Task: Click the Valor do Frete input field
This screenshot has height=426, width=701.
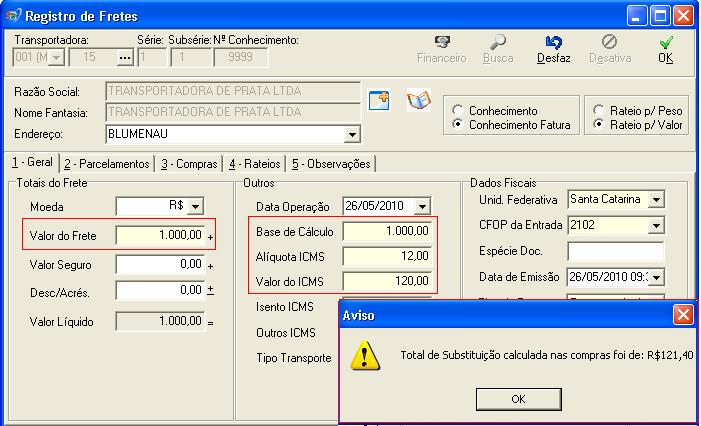Action: tap(160, 235)
